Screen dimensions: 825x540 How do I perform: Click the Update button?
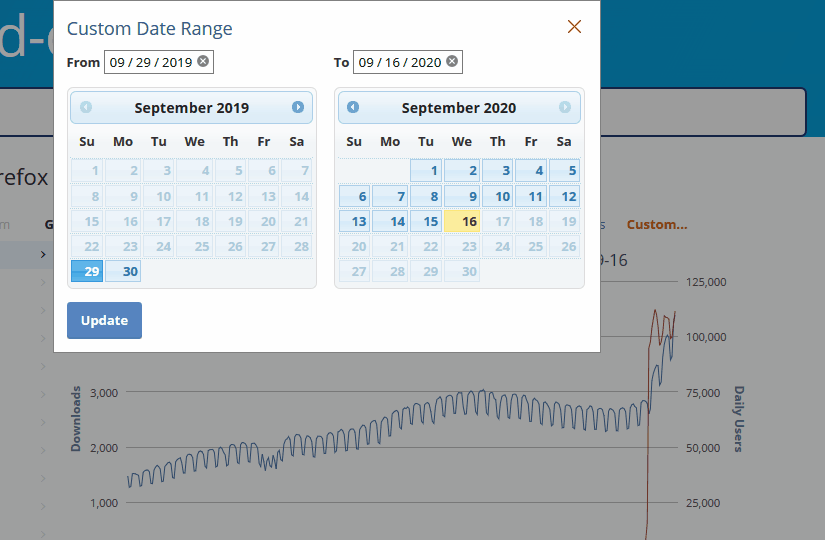[104, 320]
